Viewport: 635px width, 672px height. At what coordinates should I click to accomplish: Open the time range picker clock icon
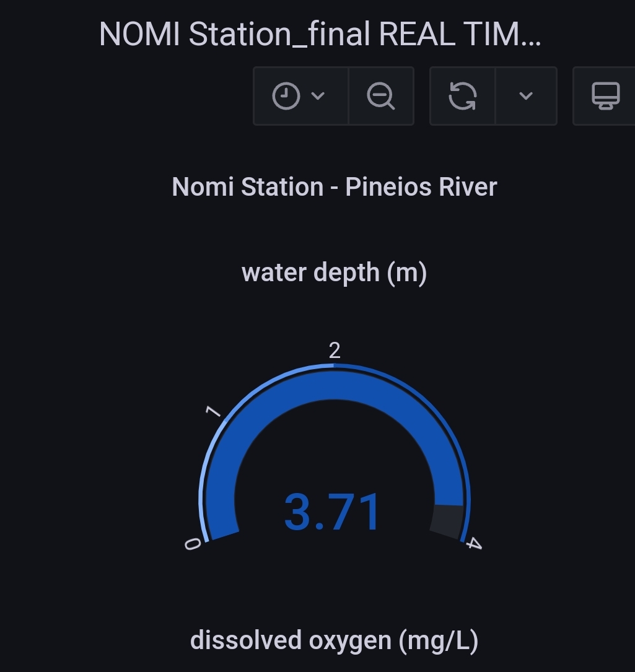286,96
